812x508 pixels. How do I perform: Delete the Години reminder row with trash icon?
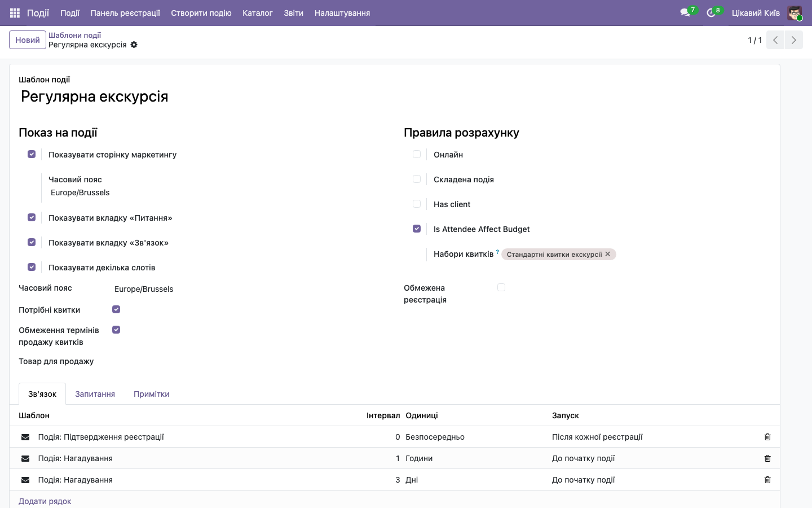point(767,458)
